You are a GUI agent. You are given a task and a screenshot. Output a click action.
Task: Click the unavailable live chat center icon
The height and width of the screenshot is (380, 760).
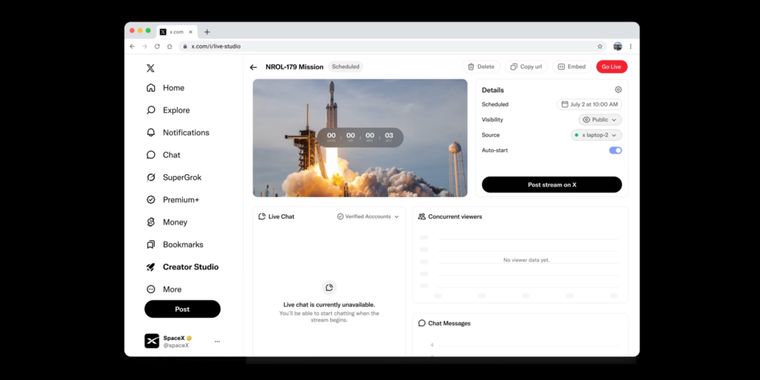[329, 288]
